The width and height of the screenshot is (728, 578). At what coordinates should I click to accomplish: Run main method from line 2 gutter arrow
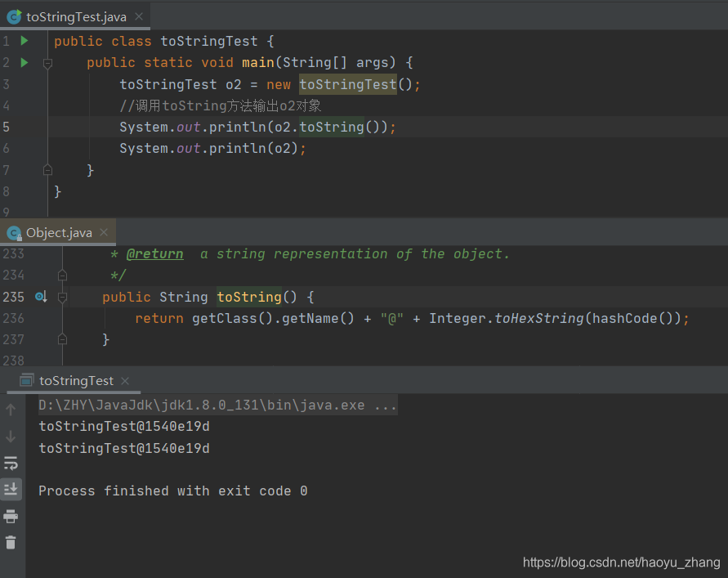pyautogui.click(x=25, y=62)
